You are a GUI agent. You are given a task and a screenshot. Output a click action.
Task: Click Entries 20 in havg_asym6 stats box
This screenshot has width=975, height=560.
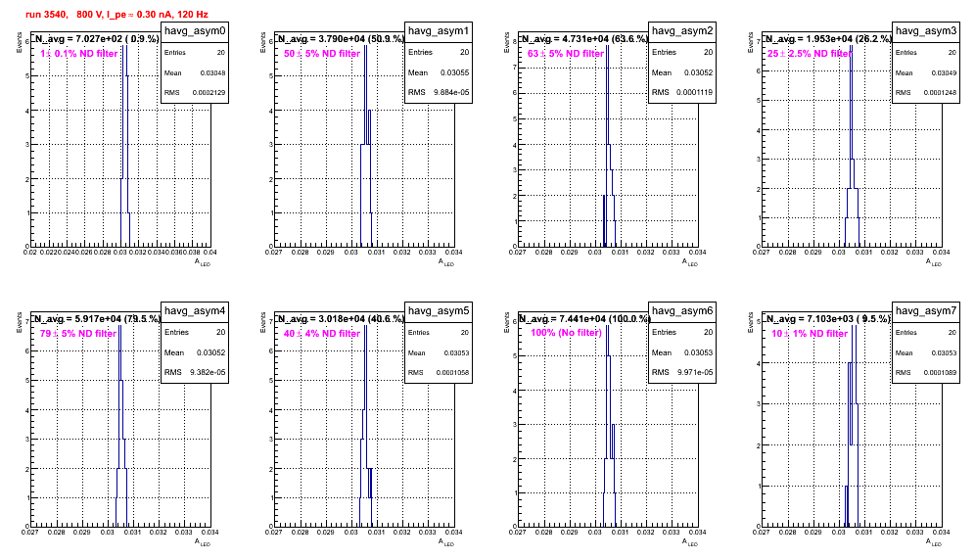tap(682, 332)
